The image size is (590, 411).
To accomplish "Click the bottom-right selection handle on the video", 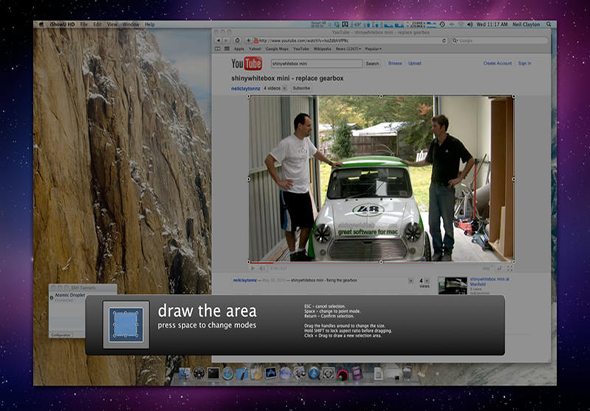I will pyautogui.click(x=514, y=262).
